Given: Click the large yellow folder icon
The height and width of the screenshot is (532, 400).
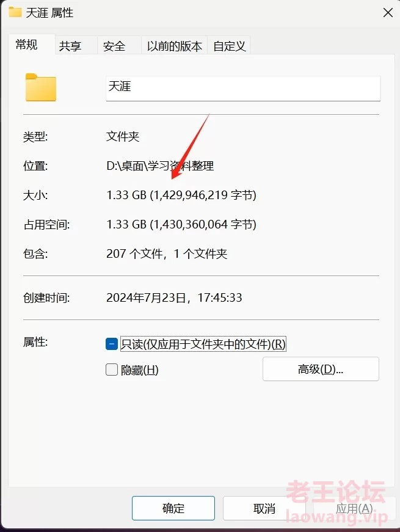Looking at the screenshot, I should point(41,87).
